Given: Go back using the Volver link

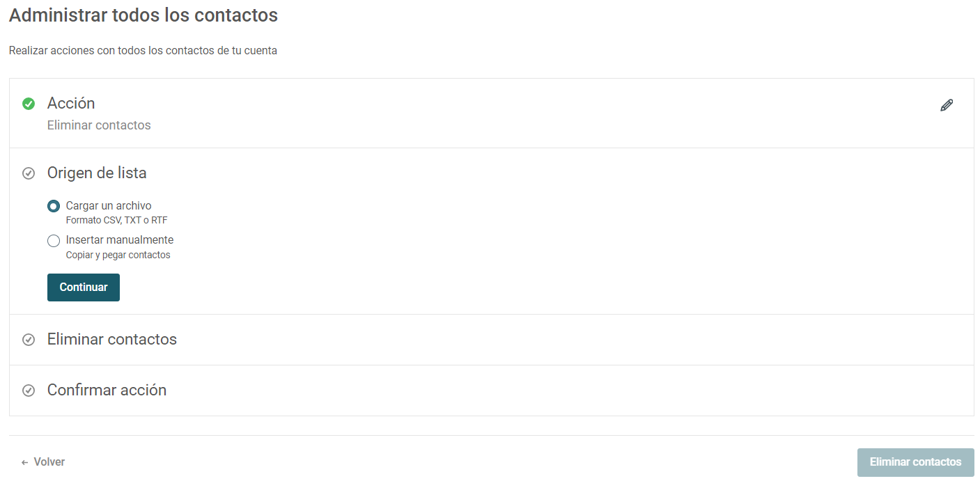Looking at the screenshot, I should click(43, 462).
